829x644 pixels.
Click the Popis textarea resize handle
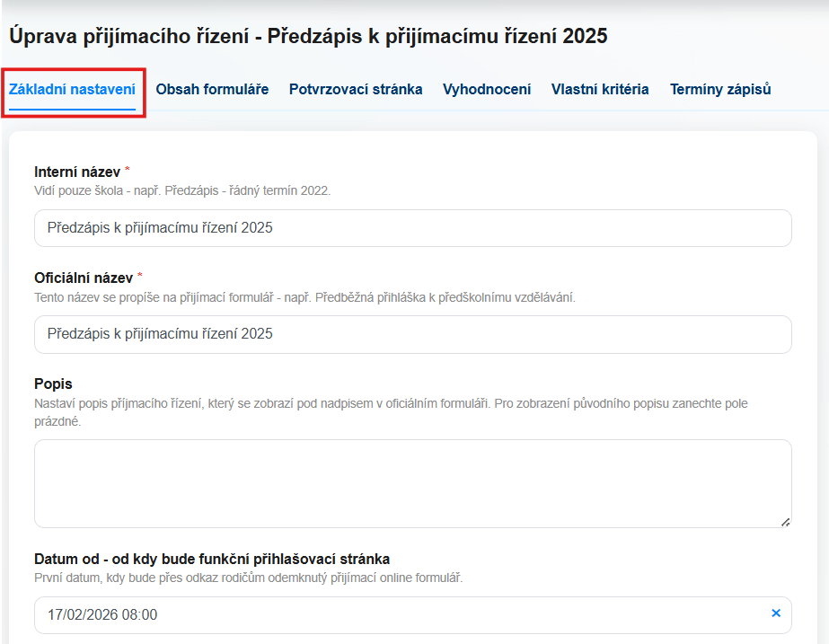click(785, 521)
